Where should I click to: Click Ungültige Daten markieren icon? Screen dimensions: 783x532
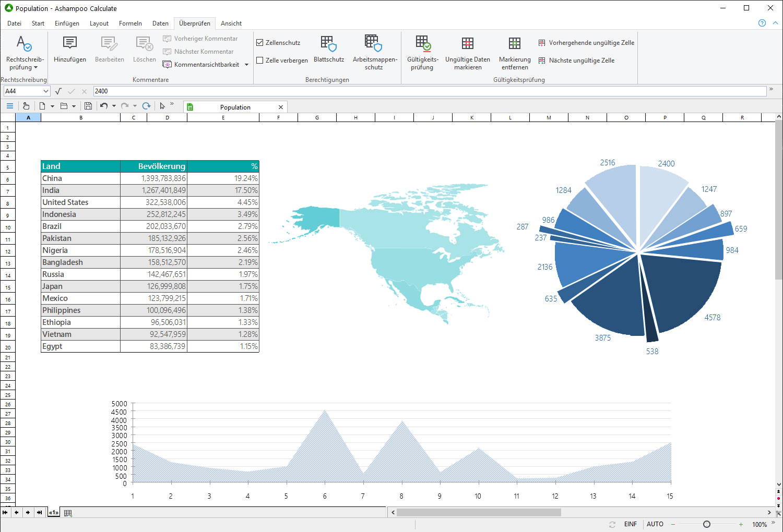tap(467, 44)
